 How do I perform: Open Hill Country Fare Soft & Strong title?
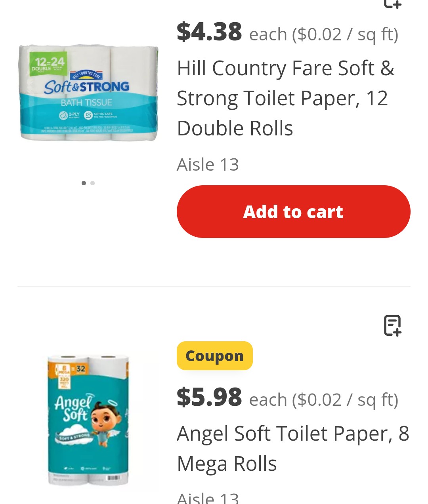[285, 98]
